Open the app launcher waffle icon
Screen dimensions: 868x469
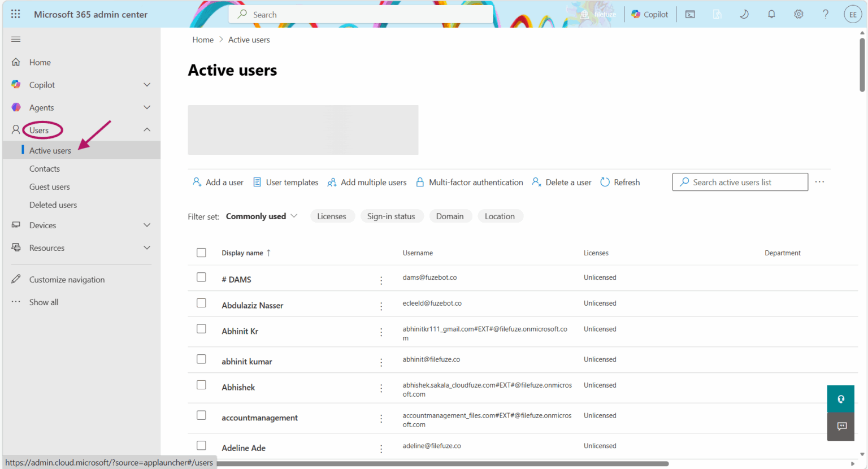click(16, 14)
